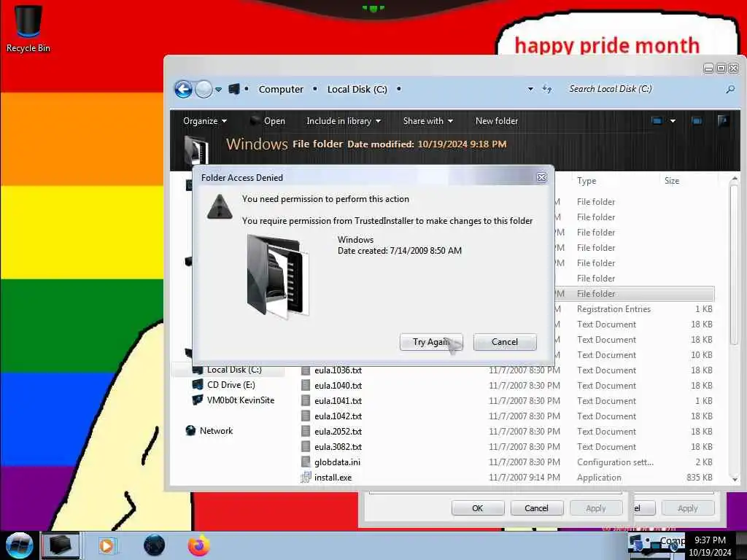Open explorer Help icon

[723, 121]
